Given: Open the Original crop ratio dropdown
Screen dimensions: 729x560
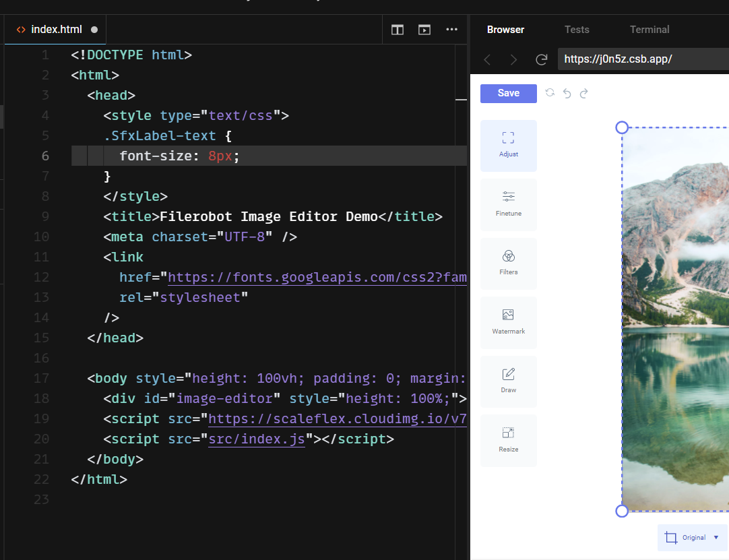Looking at the screenshot, I should [x=692, y=537].
